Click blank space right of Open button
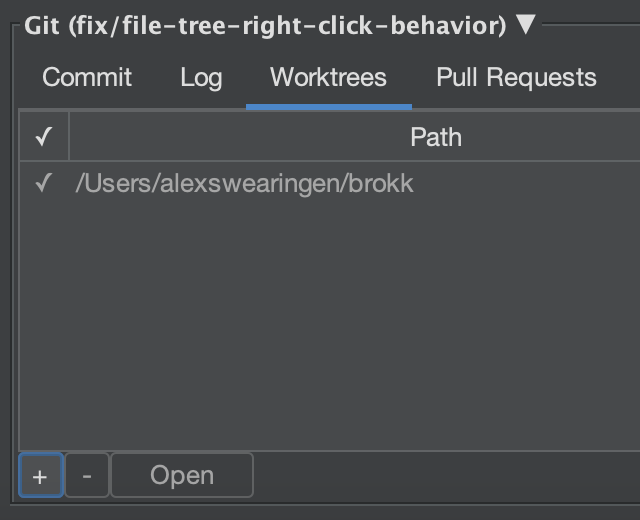The height and width of the screenshot is (520, 640). click(445, 476)
